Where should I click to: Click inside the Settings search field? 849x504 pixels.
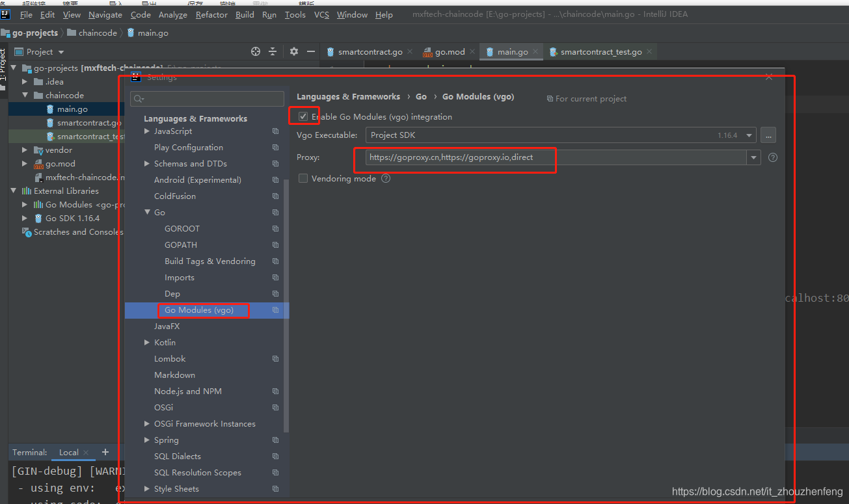click(207, 99)
